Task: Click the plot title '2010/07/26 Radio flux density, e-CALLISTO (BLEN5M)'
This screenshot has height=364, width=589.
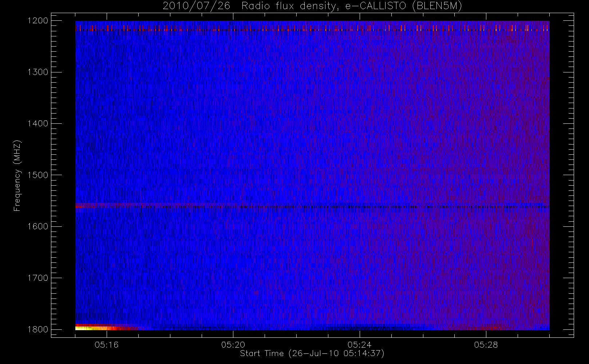Action: (x=312, y=6)
